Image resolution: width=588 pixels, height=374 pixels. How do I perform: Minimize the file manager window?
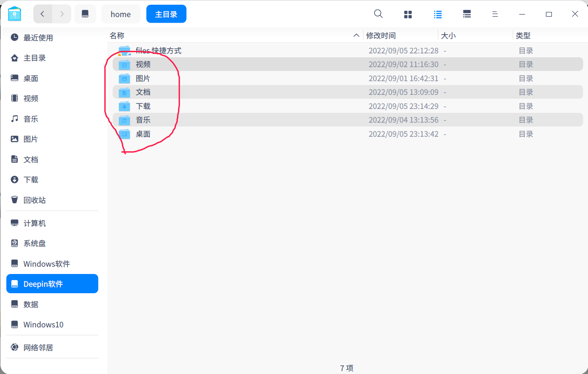[522, 14]
